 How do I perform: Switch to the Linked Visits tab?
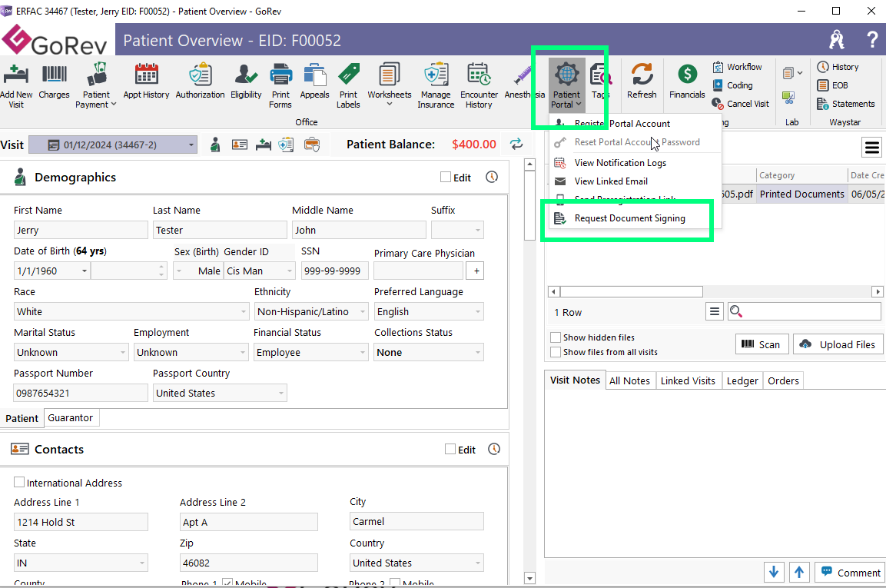click(x=688, y=380)
